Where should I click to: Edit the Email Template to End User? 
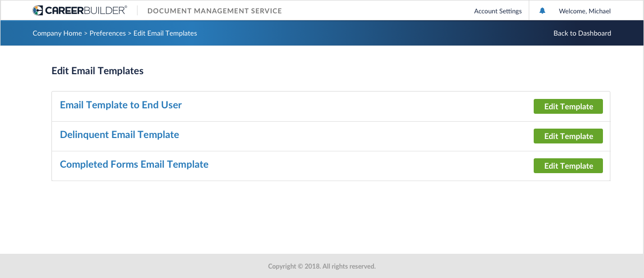point(568,106)
